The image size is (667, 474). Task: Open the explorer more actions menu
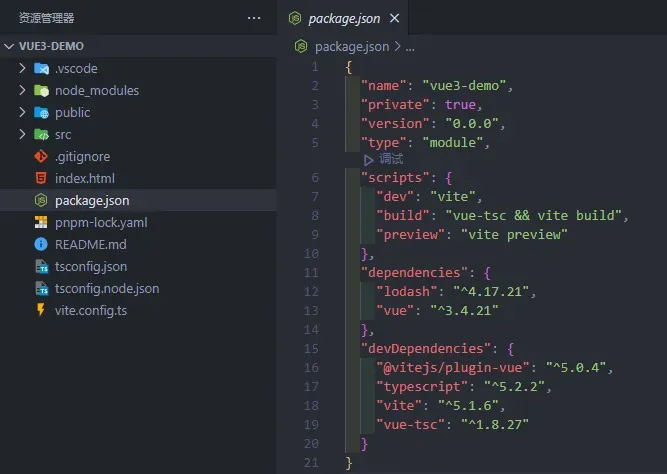(254, 18)
